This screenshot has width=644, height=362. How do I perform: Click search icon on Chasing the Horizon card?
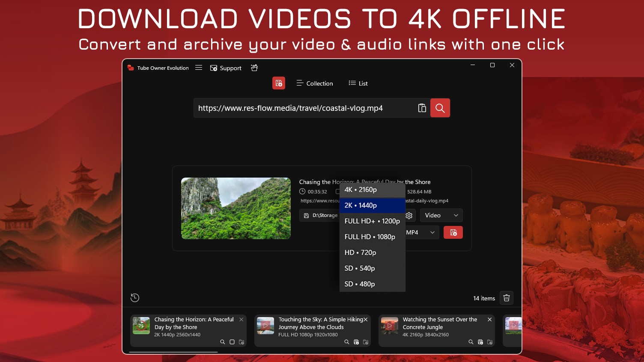coord(223,342)
